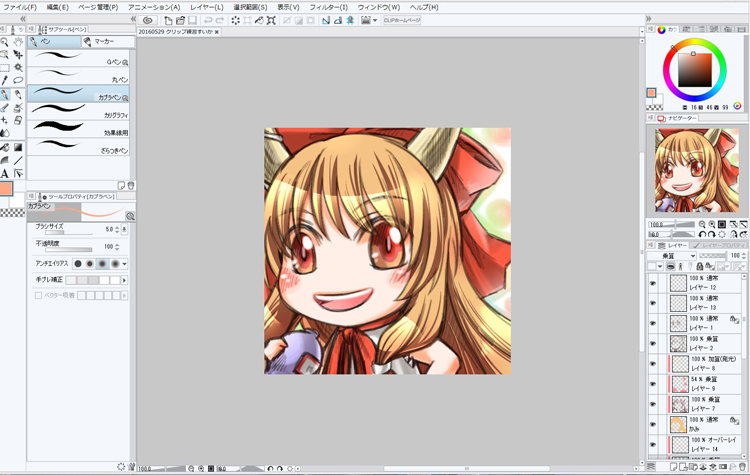The width and height of the screenshot is (750, 475).
Task: Open the anti-aliasing options dropdown arrow
Action: coord(124,264)
